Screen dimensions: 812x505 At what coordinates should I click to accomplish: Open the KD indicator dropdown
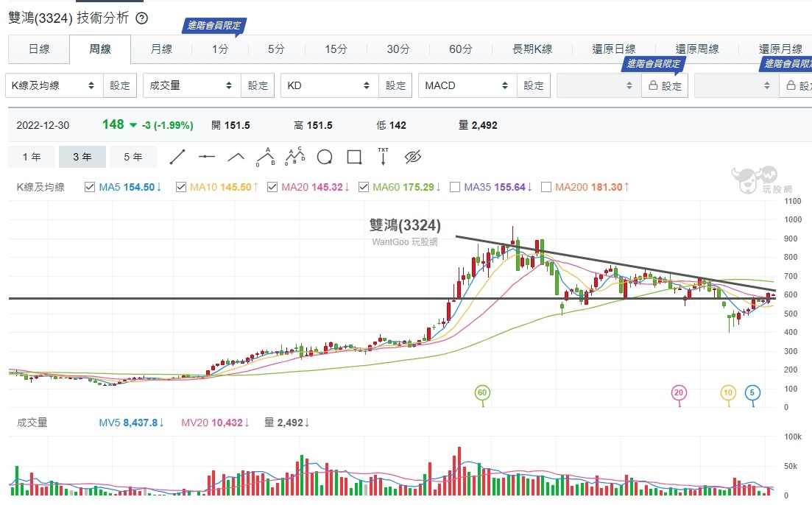point(329,85)
